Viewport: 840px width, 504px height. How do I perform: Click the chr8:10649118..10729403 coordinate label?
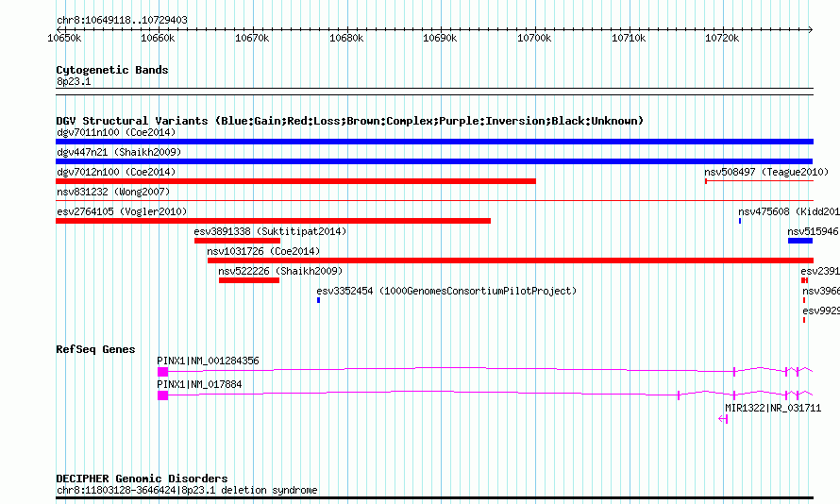click(x=122, y=20)
